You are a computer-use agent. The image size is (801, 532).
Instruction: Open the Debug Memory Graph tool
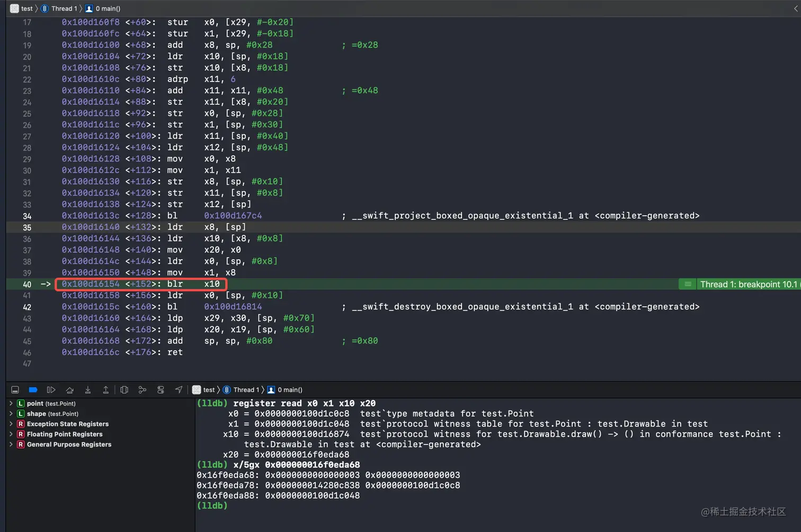142,390
